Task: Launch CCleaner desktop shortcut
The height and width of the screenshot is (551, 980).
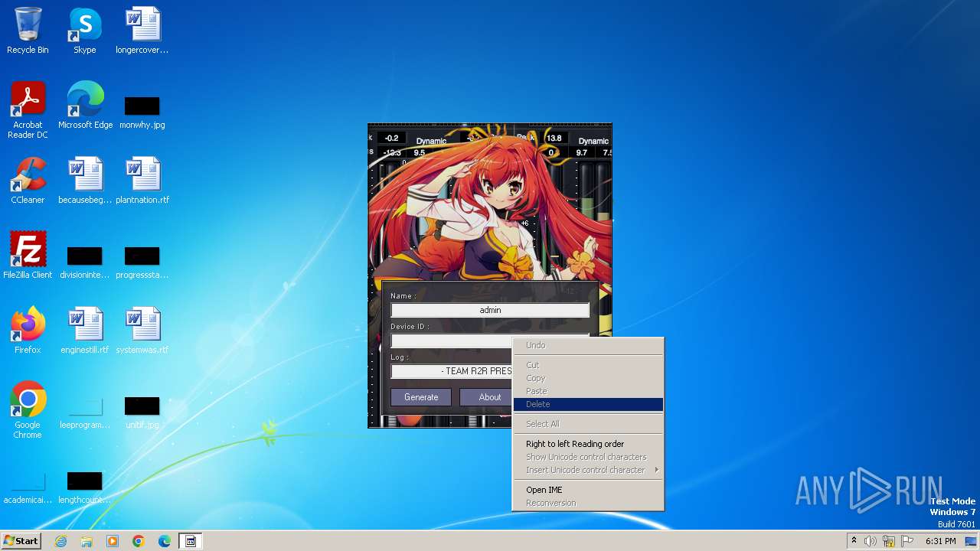Action: click(x=28, y=181)
